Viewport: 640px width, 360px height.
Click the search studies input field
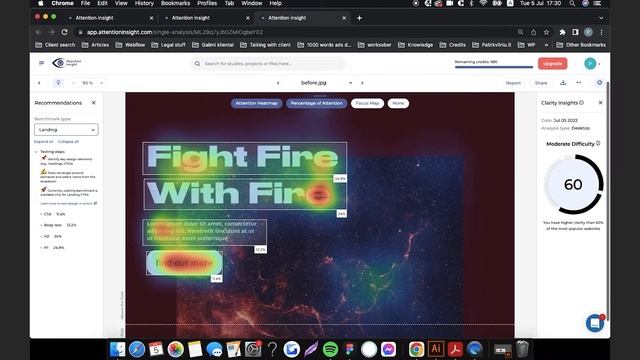tap(268, 64)
